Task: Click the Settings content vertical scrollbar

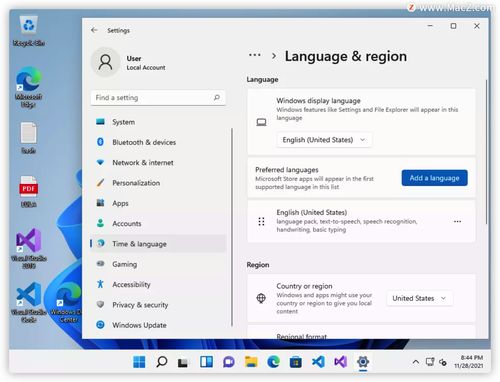Action: tap(486, 152)
